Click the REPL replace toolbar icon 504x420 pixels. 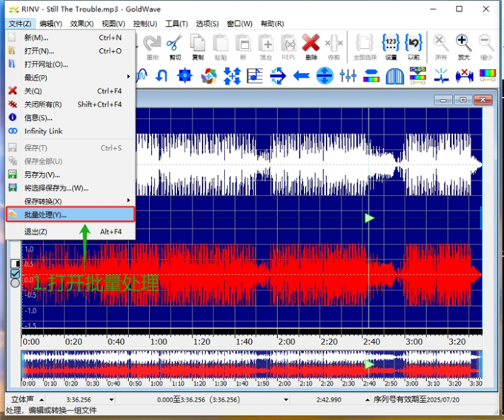click(288, 47)
